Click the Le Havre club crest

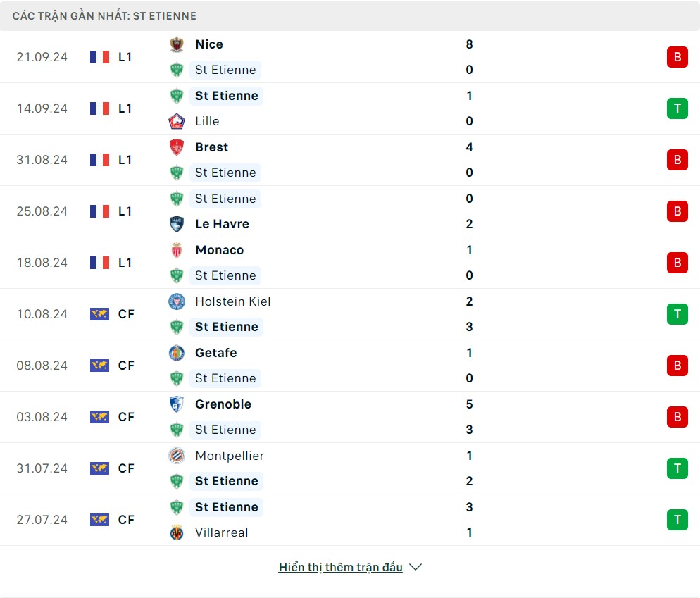[x=176, y=224]
